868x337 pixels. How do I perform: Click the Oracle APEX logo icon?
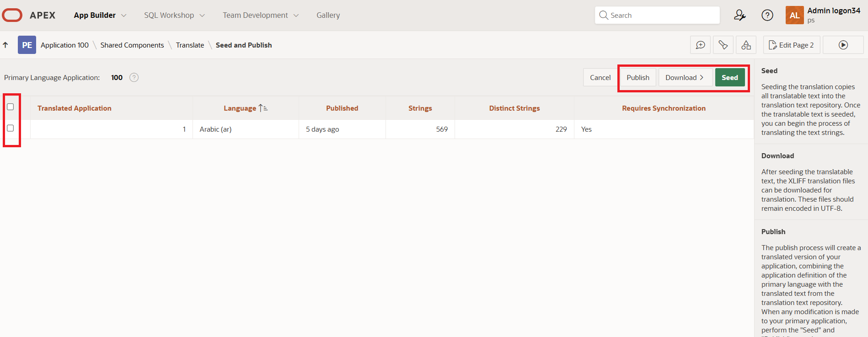12,15
